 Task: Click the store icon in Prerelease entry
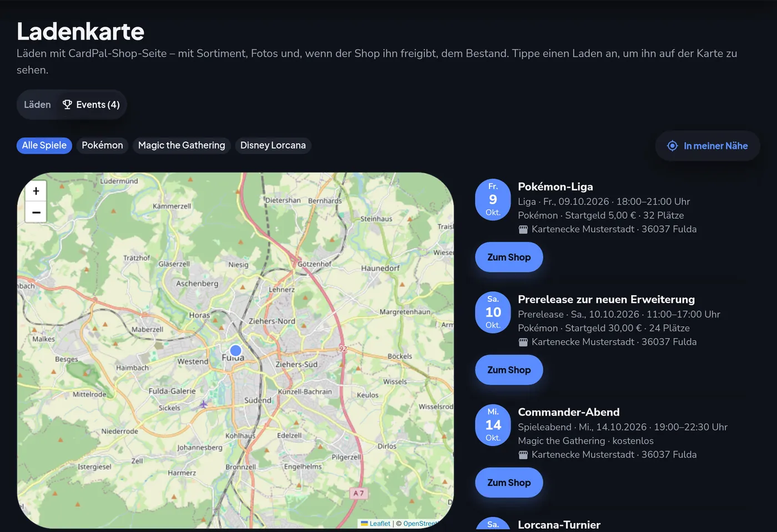(x=523, y=342)
